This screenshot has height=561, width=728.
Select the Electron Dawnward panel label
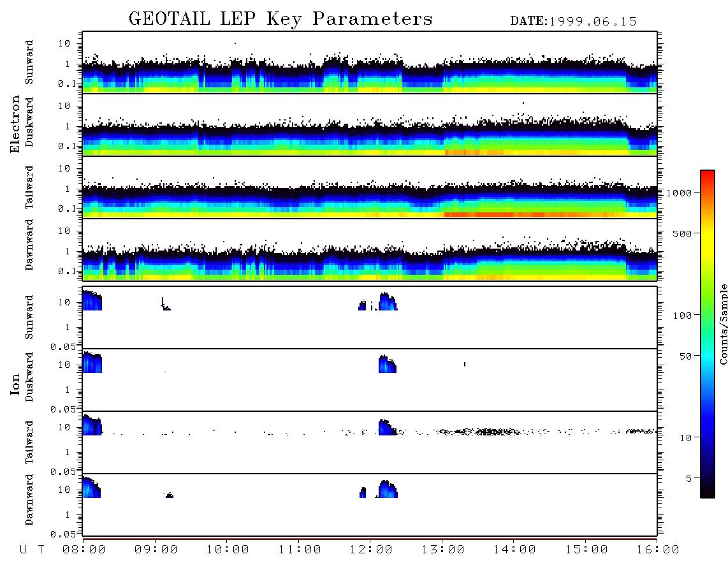coord(29,245)
